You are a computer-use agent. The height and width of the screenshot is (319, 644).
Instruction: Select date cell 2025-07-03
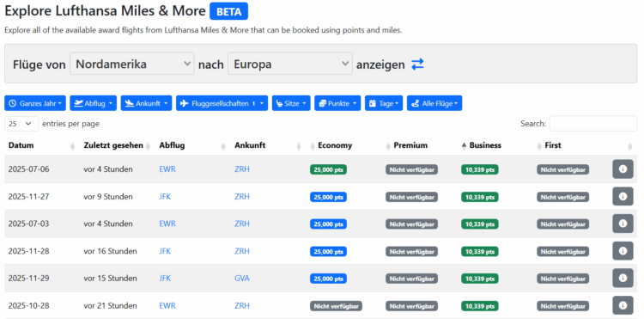coord(28,224)
